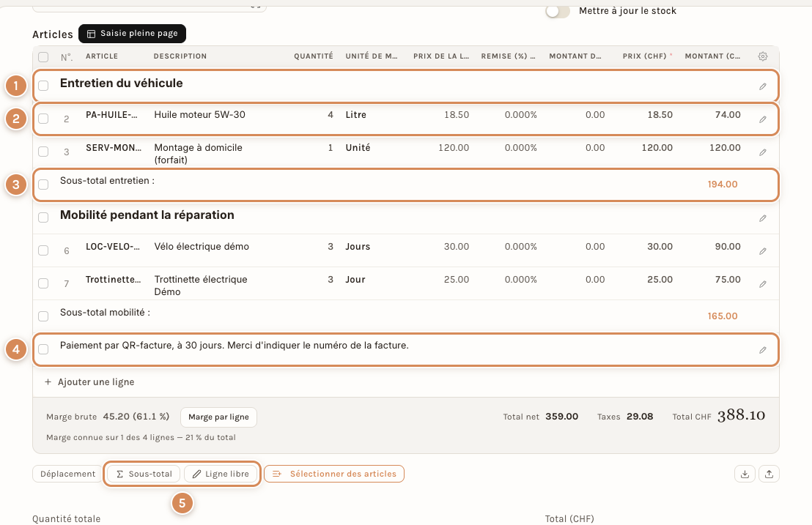Click the 90.00 amount for Vélo électrique

click(728, 247)
